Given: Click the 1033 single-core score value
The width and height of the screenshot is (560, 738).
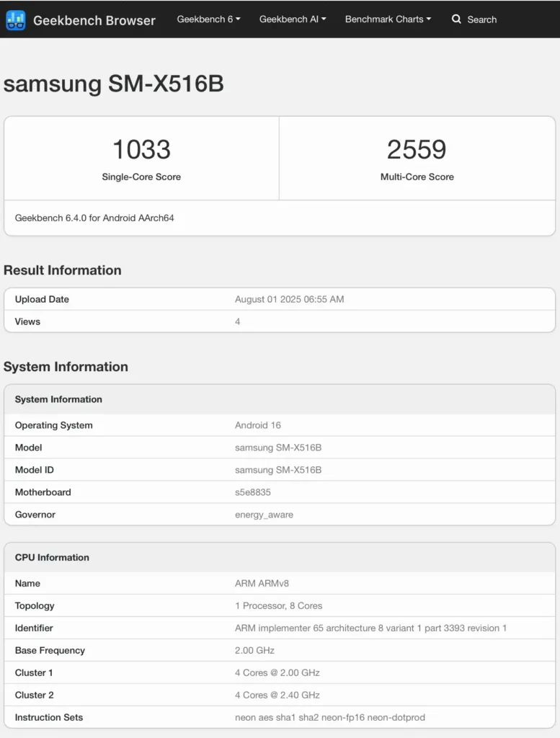Looking at the screenshot, I should (141, 149).
